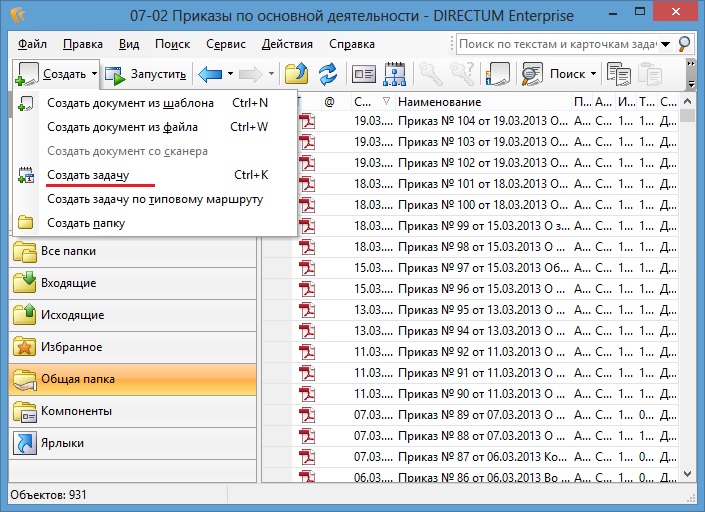Expand the Поиск button dropdown arrow

point(593,74)
